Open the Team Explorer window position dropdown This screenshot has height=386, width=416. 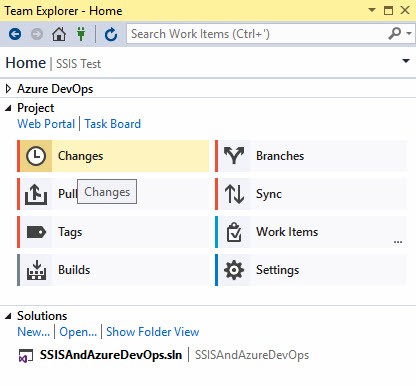(372, 10)
